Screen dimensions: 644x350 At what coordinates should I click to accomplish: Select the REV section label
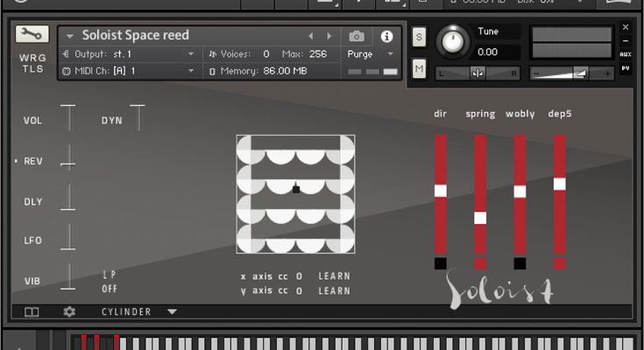pos(33,161)
